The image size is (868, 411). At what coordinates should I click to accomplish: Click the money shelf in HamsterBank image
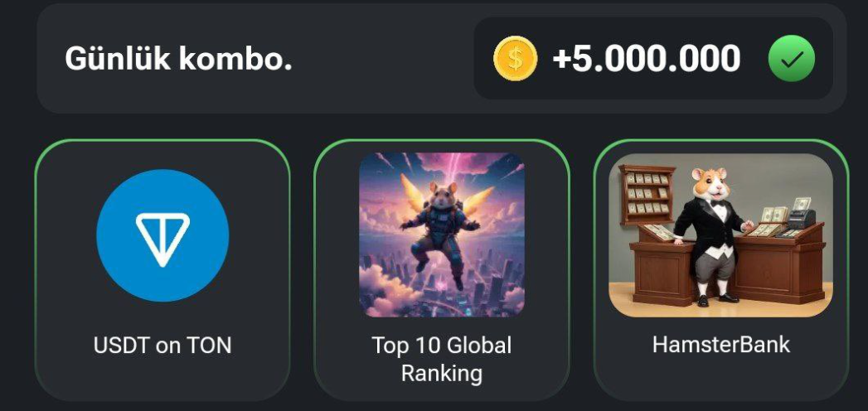647,194
